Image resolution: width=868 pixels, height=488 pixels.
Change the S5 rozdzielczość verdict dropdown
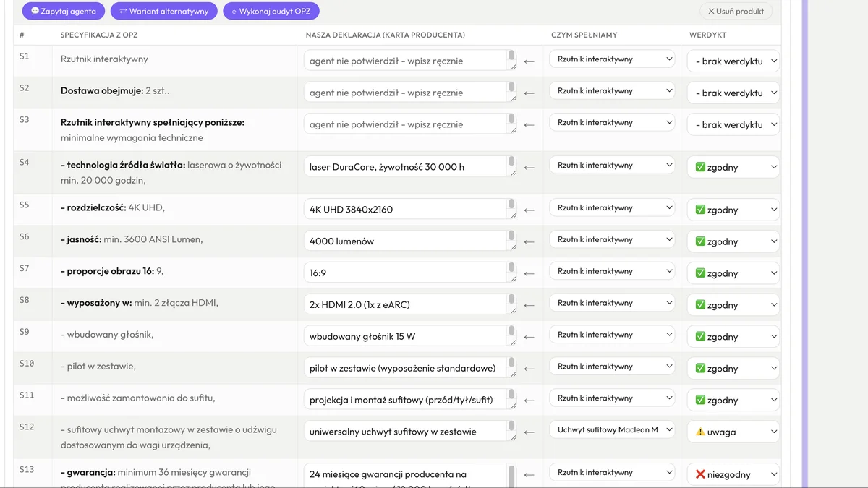pos(733,210)
